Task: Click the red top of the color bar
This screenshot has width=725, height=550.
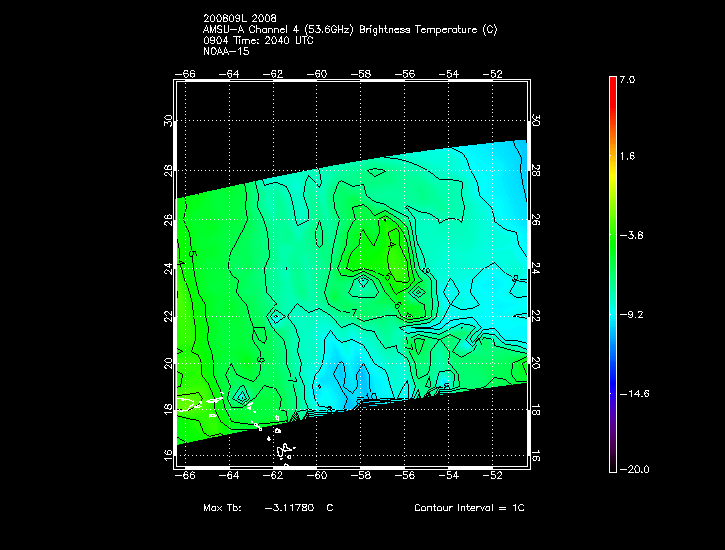Action: (x=612, y=84)
